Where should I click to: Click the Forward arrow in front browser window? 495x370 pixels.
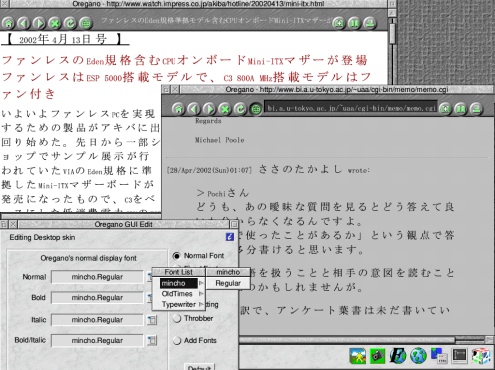(209, 109)
